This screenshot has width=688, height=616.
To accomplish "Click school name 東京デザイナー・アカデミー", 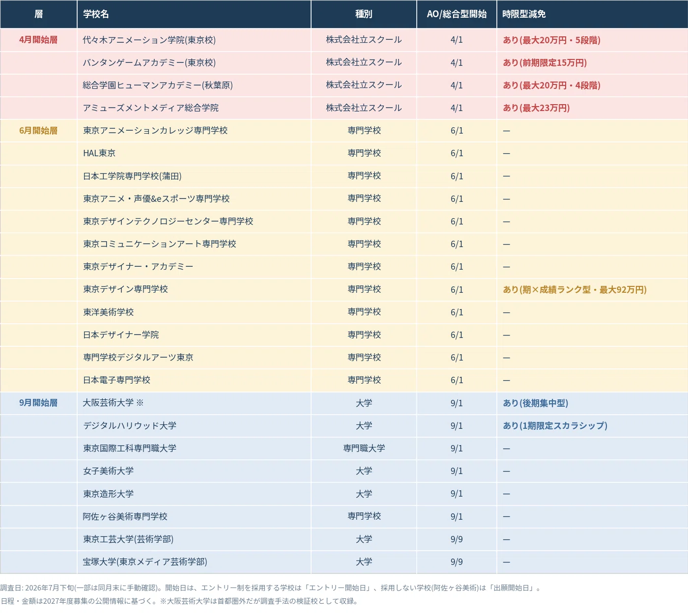I will pos(138,267).
